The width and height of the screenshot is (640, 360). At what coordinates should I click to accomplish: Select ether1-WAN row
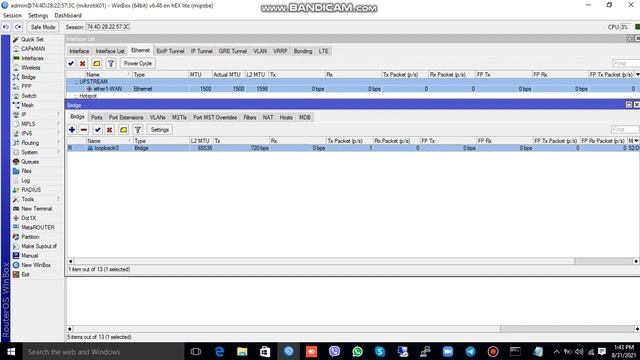pos(352,89)
